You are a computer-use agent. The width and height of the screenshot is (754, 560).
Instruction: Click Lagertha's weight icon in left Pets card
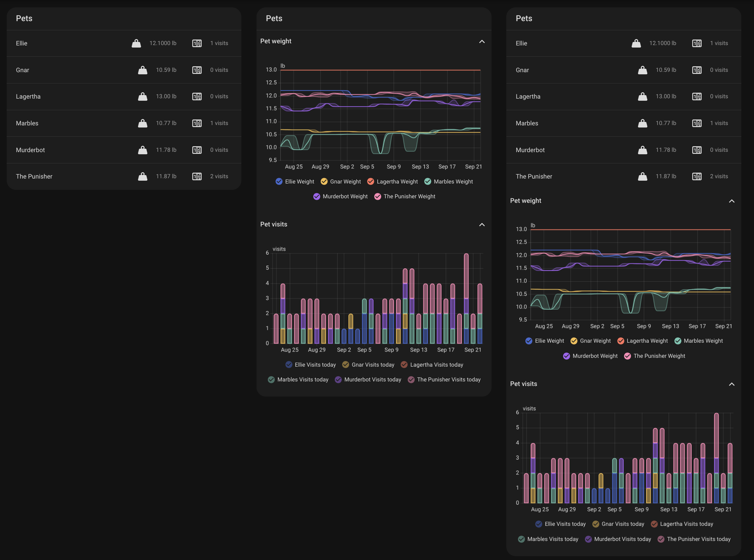pos(143,97)
